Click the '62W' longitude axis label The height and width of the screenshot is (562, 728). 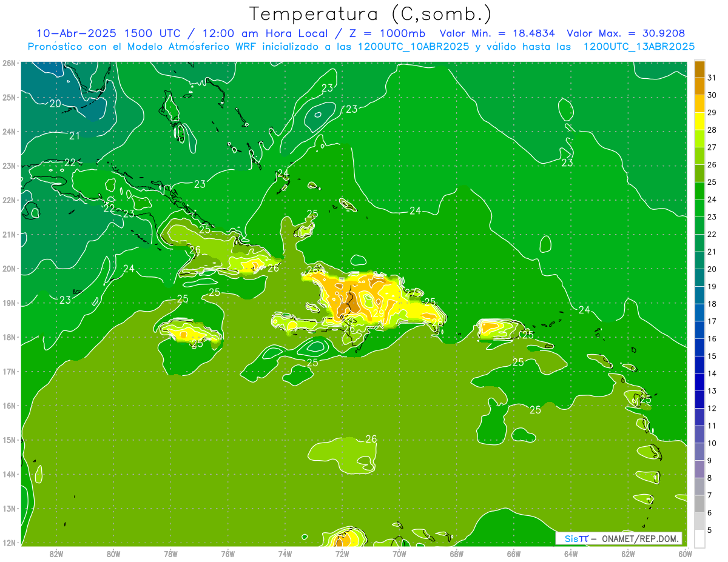click(x=628, y=553)
